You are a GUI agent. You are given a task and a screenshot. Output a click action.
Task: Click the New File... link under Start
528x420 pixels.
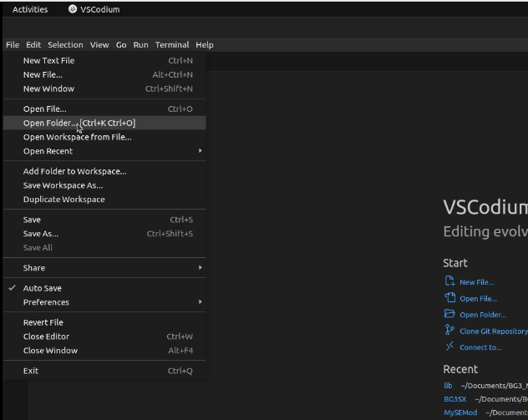(476, 282)
